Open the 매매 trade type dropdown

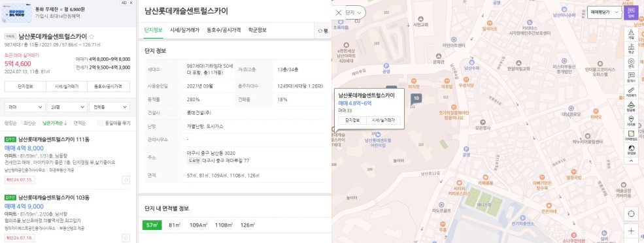pyautogui.click(x=25, y=106)
